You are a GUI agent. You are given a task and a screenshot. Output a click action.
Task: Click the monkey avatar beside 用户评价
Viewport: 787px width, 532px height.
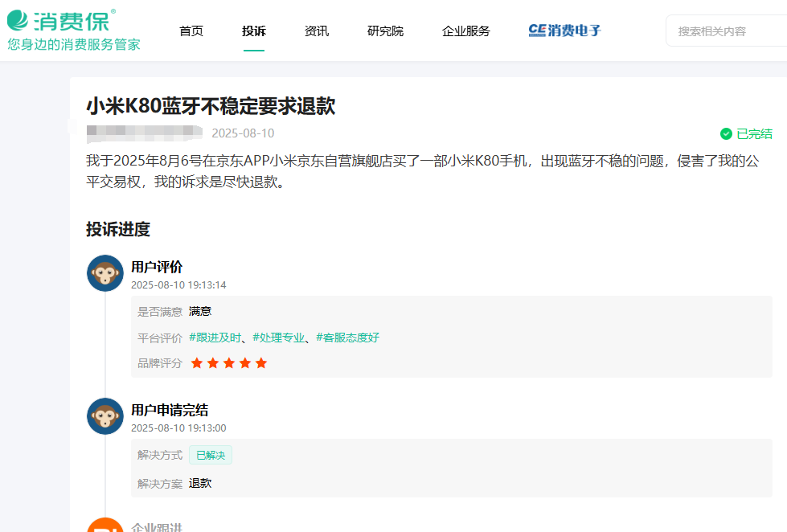coord(105,273)
